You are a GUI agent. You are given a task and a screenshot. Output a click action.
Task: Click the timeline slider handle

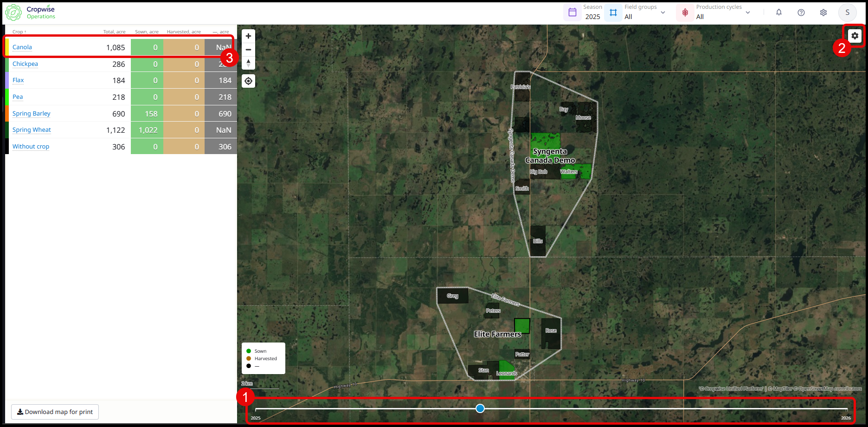[x=480, y=408]
